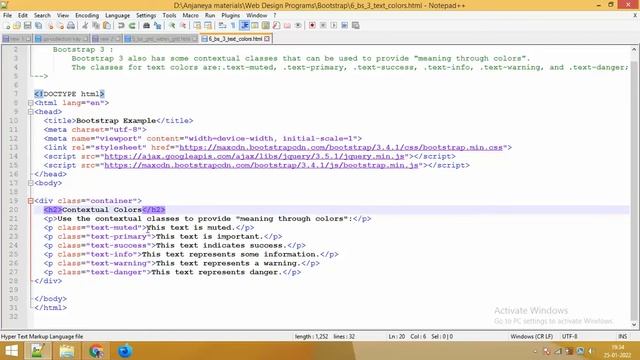Image resolution: width=640 pixels, height=360 pixels.
Task: Click the system tray clock
Action: (x=618, y=351)
